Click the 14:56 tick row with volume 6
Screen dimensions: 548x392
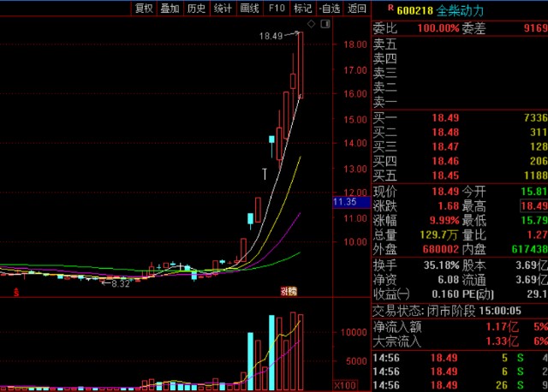pos(460,371)
